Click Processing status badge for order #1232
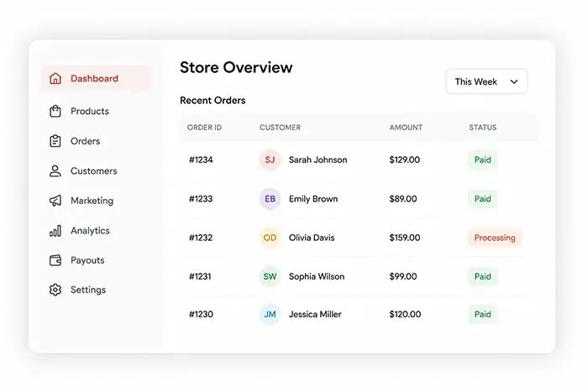Screen dimensions: 588x392 point(495,238)
